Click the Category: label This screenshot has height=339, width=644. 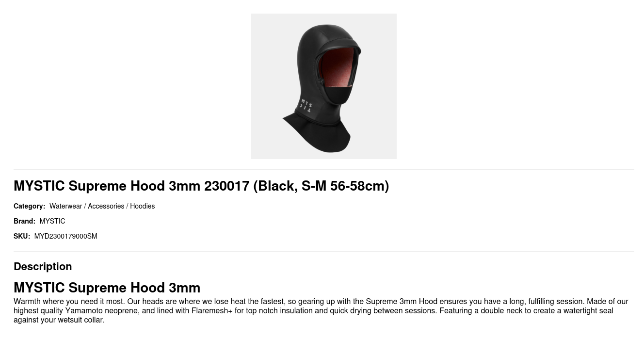click(x=29, y=206)
